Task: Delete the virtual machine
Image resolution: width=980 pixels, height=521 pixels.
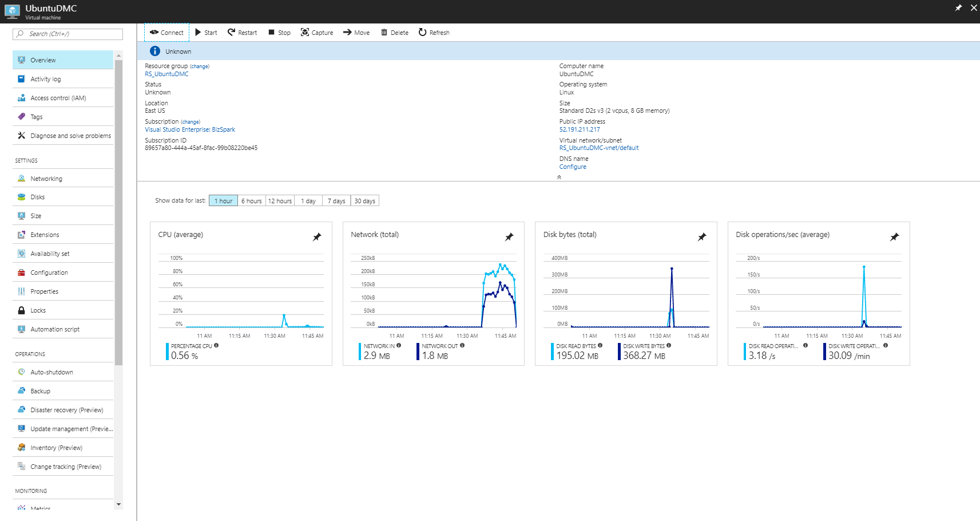Action: click(x=395, y=33)
